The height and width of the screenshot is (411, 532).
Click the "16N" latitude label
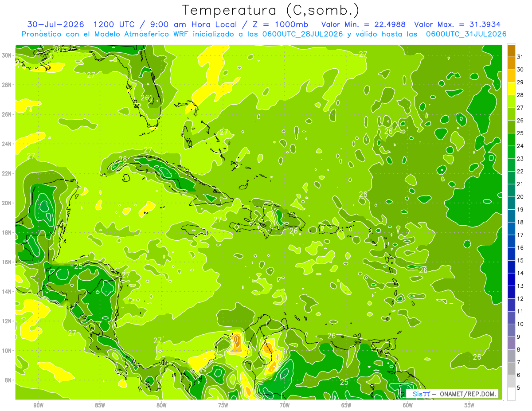(x=7, y=262)
